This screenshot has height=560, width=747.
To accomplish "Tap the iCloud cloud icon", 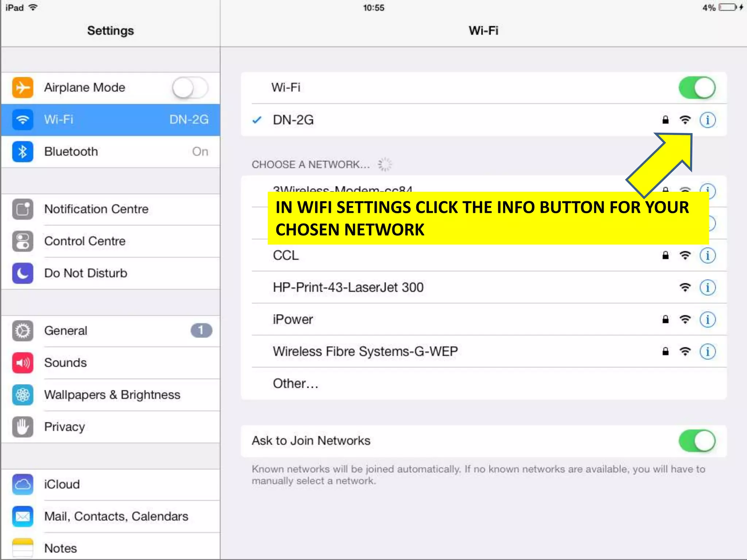I will point(23,485).
